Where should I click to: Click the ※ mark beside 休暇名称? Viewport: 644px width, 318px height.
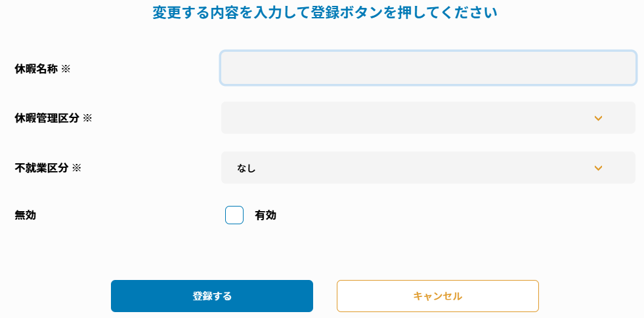[66, 68]
